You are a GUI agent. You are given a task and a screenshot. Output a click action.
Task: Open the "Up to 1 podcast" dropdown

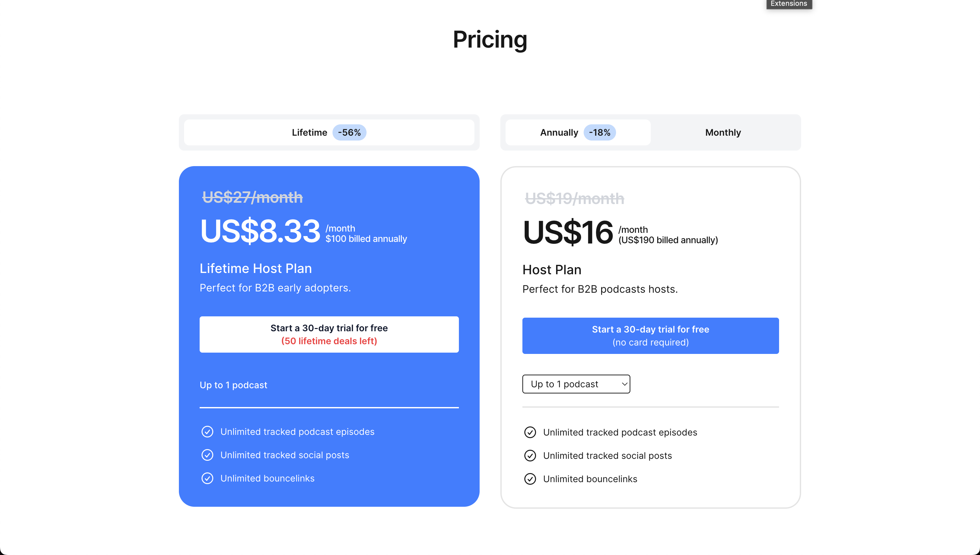[x=576, y=384]
